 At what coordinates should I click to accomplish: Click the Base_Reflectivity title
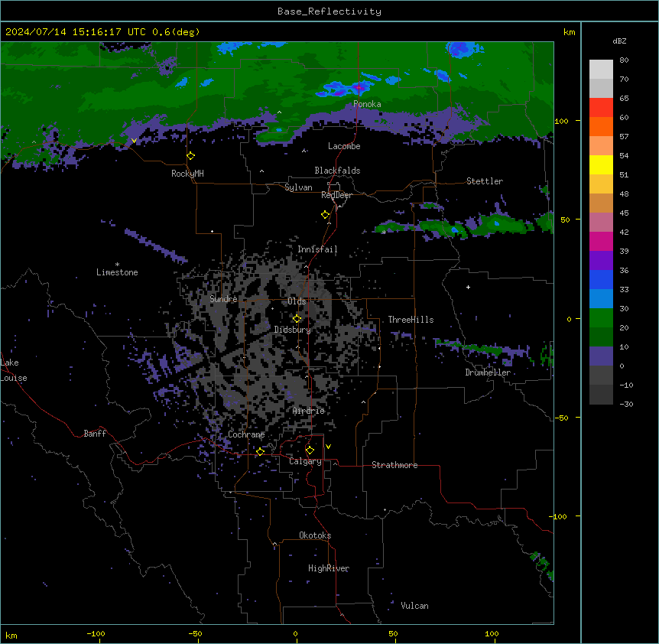point(329,11)
